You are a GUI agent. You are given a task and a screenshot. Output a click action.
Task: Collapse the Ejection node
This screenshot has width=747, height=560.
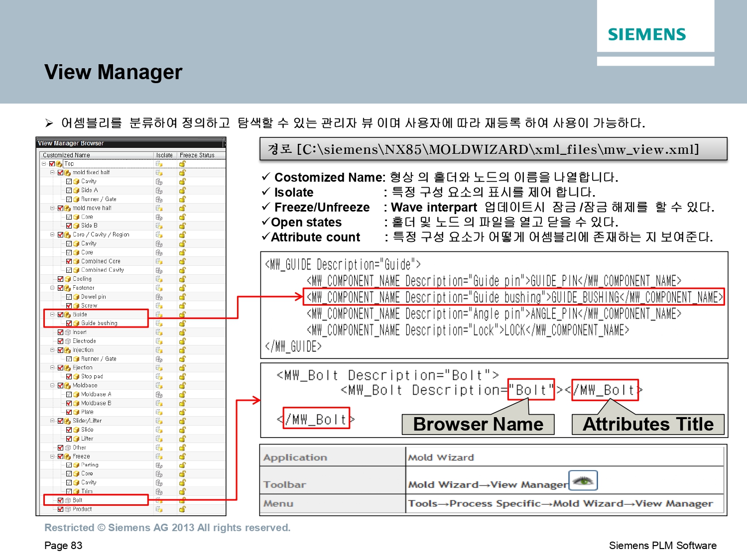(52, 367)
